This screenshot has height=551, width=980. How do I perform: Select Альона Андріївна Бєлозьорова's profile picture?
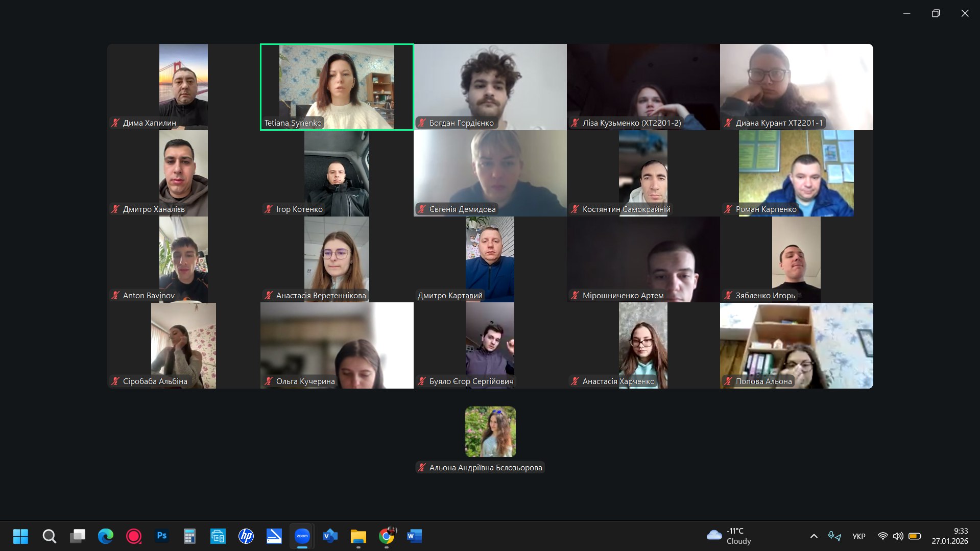pyautogui.click(x=490, y=432)
